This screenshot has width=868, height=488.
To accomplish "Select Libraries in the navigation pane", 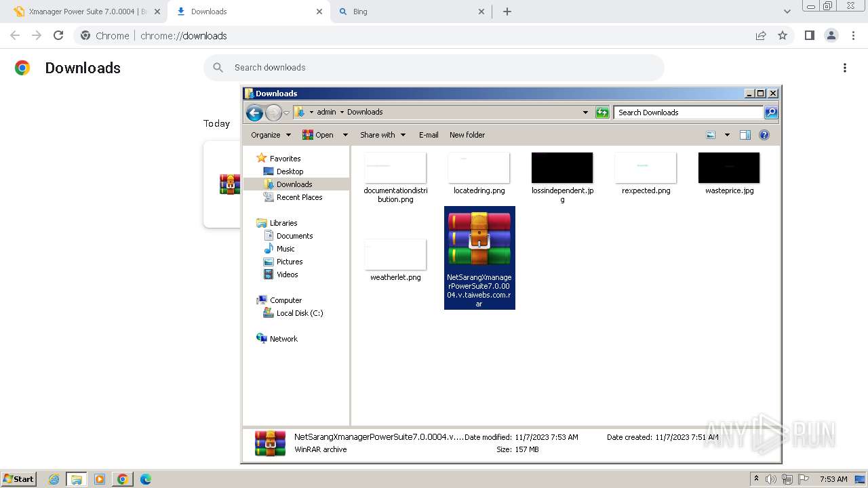I will (x=283, y=223).
